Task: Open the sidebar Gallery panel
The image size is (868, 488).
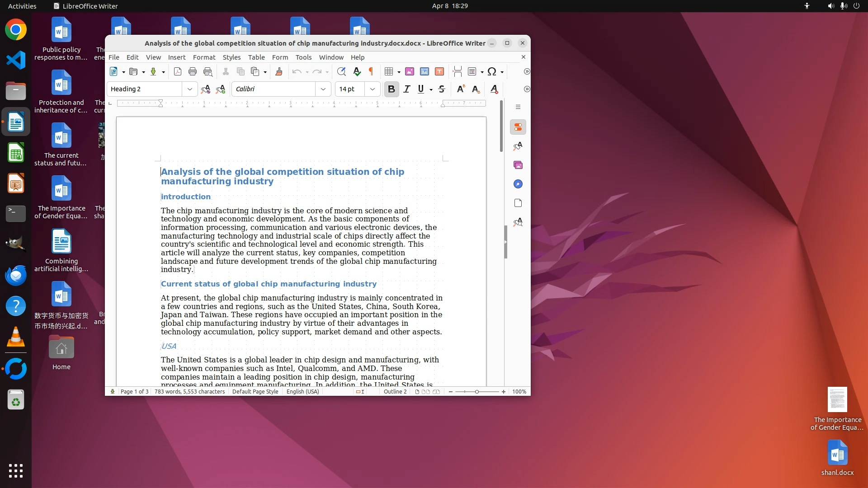Action: [x=518, y=165]
